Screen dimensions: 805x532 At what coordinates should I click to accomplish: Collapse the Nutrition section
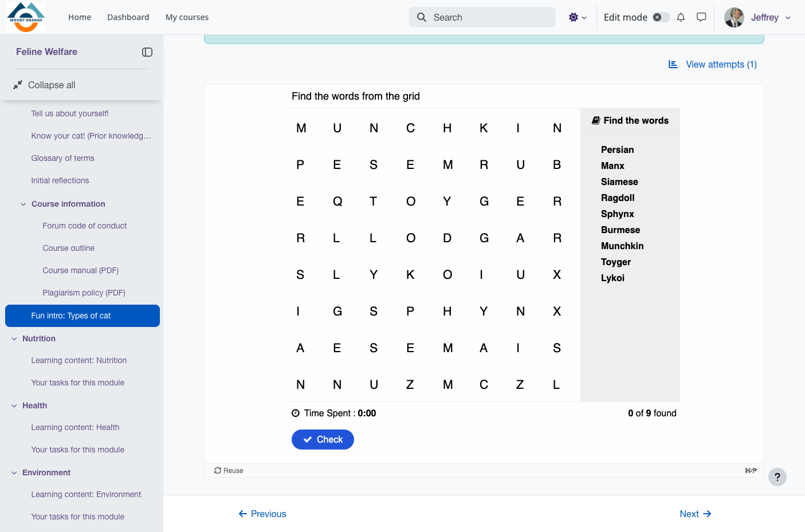click(x=14, y=338)
